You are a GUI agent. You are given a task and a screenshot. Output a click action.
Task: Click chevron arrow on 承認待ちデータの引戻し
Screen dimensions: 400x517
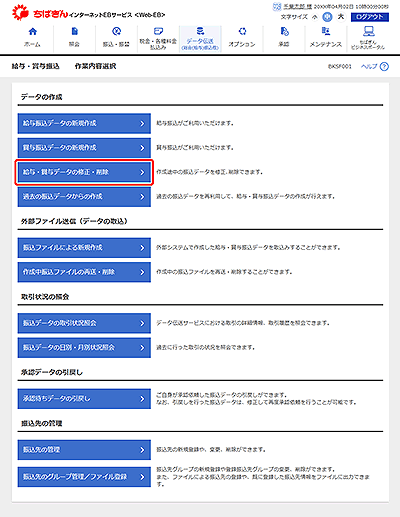[142, 399]
